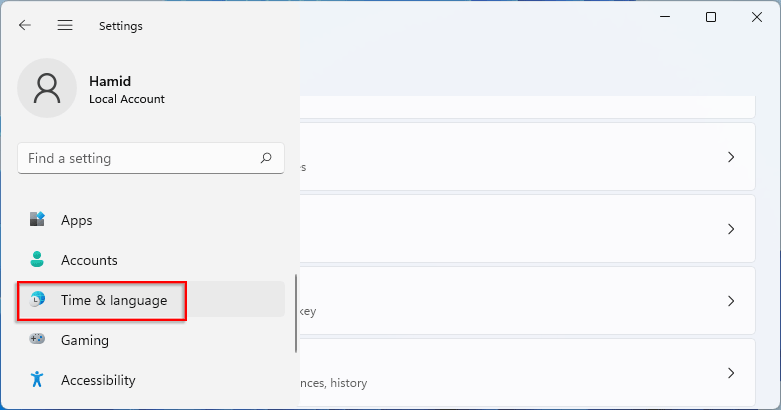
Task: Close the Settings window
Action: tap(757, 17)
